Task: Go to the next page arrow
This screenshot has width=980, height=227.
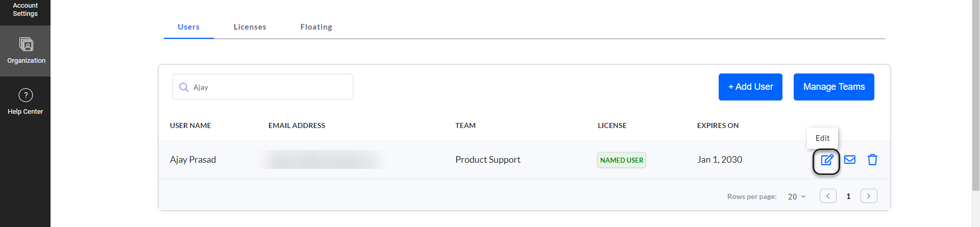Action: coord(869,196)
